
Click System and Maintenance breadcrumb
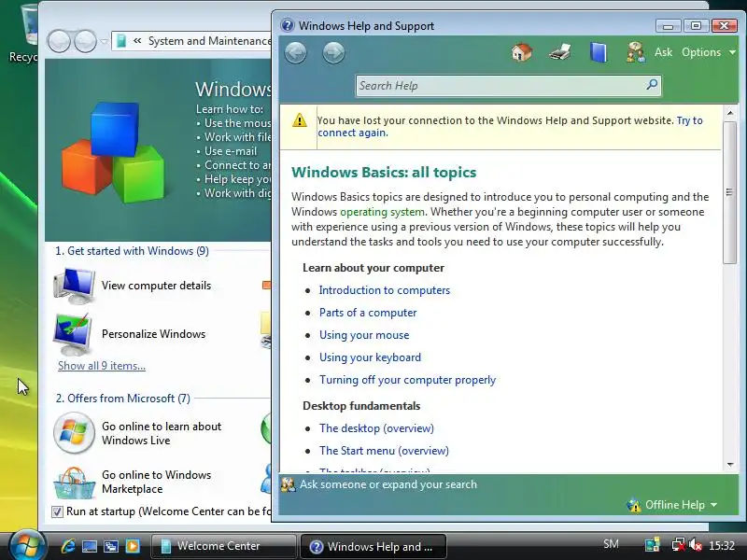pos(209,41)
